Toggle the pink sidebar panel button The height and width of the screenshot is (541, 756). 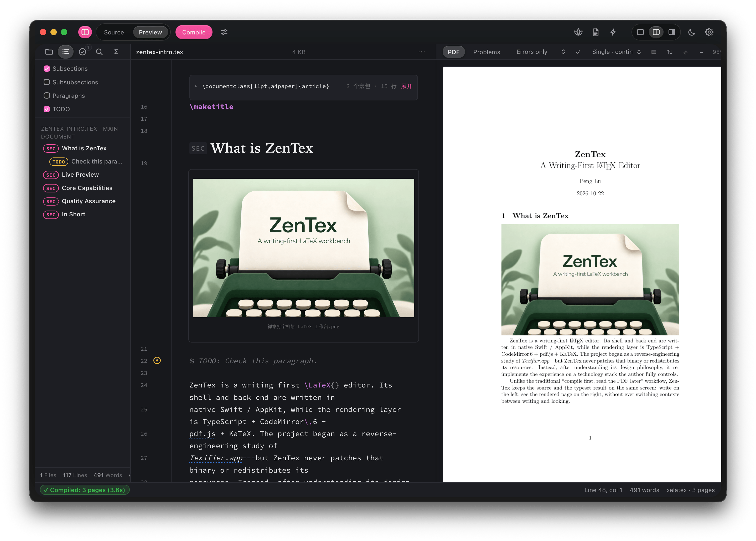85,32
